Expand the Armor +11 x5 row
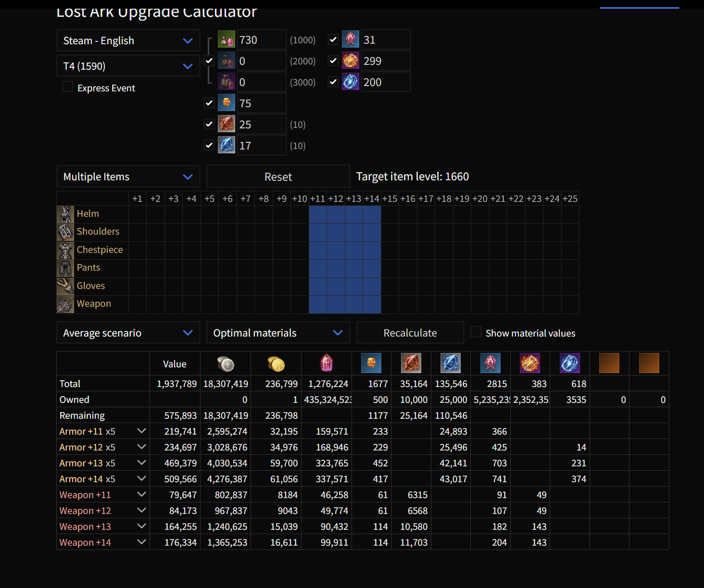The image size is (704, 588). [x=141, y=431]
